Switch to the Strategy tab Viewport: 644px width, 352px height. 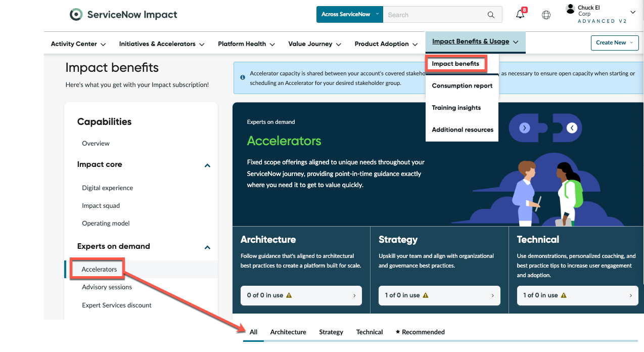pos(331,332)
